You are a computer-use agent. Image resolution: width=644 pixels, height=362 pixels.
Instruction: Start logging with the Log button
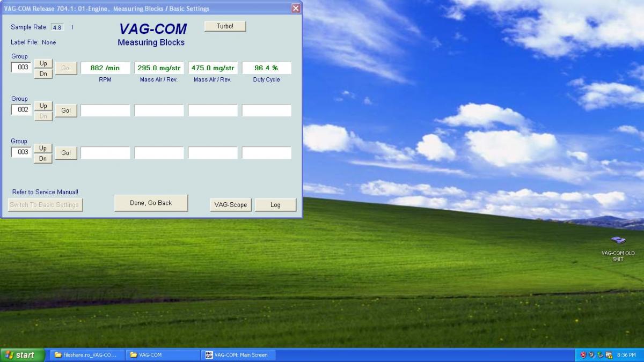(x=275, y=205)
